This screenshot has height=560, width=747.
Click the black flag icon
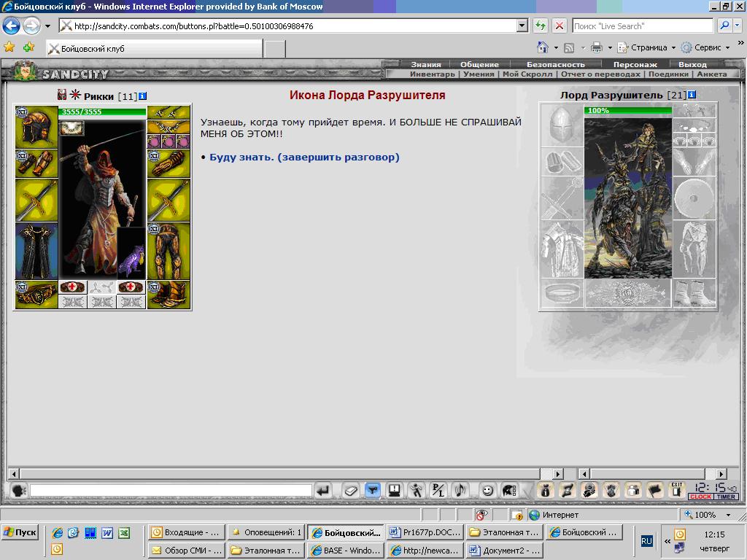pyautogui.click(x=655, y=490)
